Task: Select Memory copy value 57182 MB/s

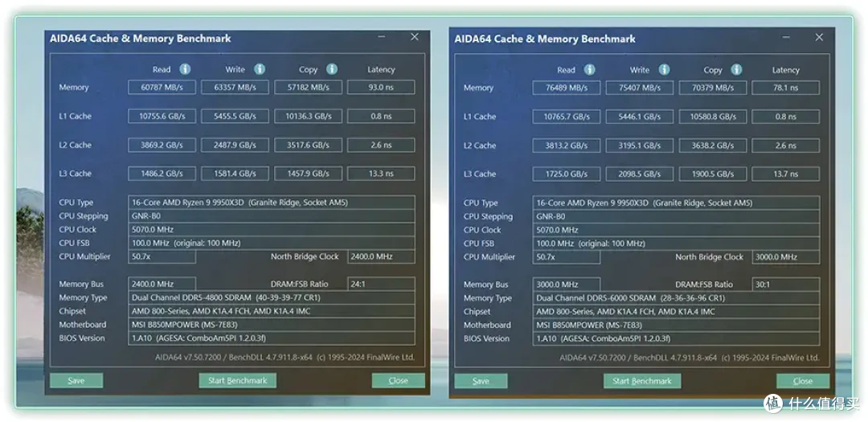Action: (x=309, y=88)
